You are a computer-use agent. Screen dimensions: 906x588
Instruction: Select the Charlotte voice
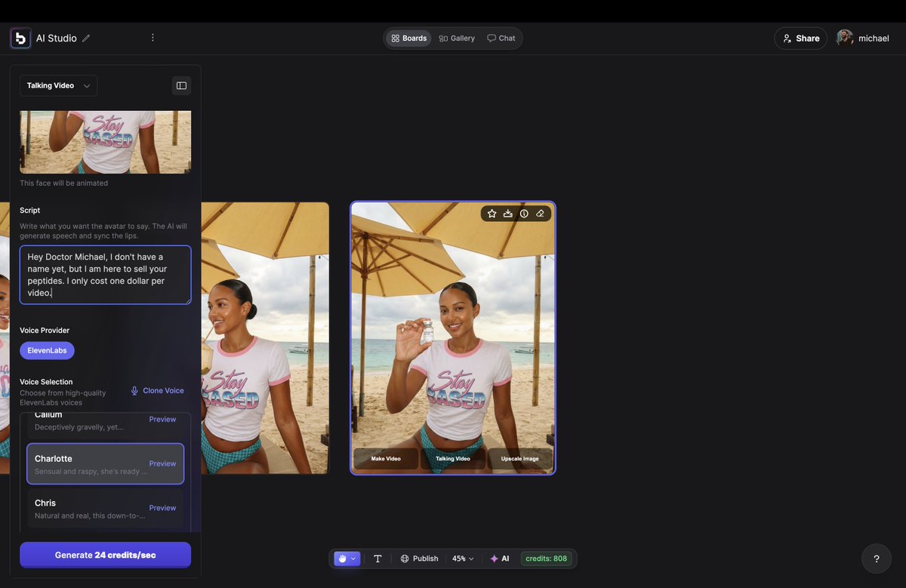click(105, 463)
